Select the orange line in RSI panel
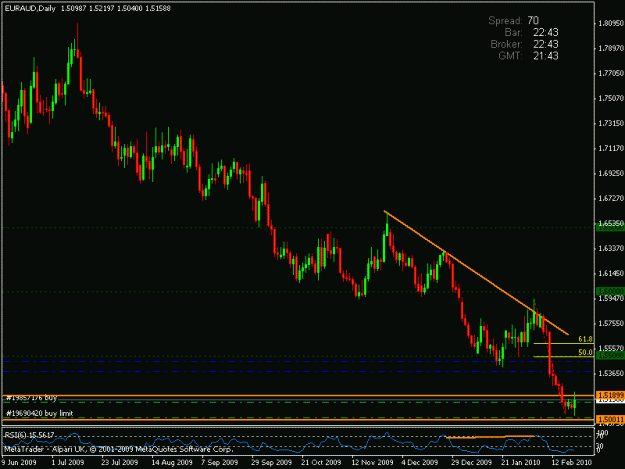This screenshot has height=469, width=625. [490, 437]
